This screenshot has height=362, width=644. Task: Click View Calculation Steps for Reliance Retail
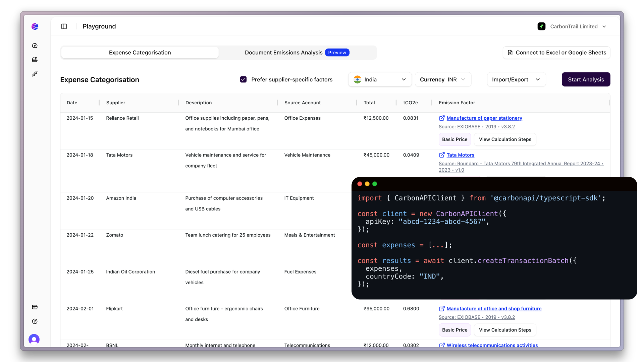click(505, 139)
